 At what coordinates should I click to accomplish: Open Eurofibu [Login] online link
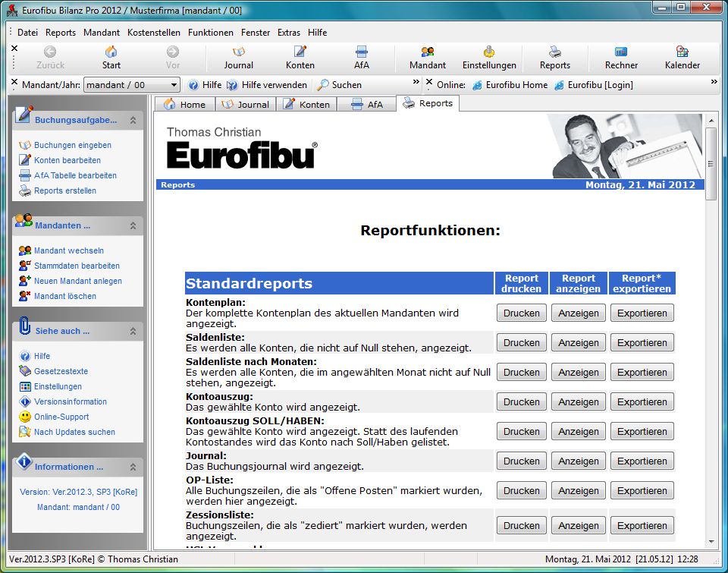(x=593, y=85)
